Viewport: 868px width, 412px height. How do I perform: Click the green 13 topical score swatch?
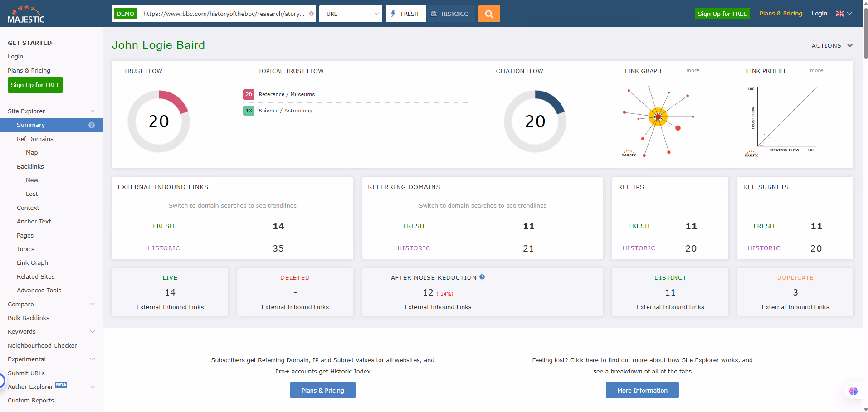click(x=249, y=111)
